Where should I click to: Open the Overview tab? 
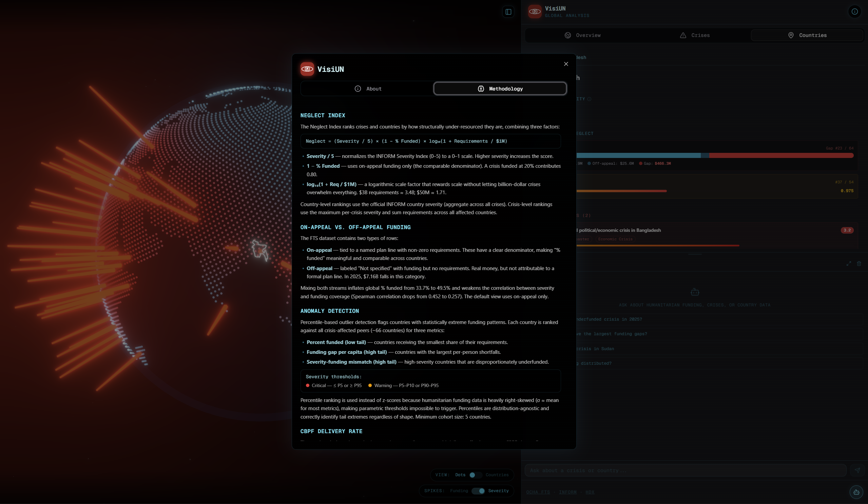click(582, 36)
